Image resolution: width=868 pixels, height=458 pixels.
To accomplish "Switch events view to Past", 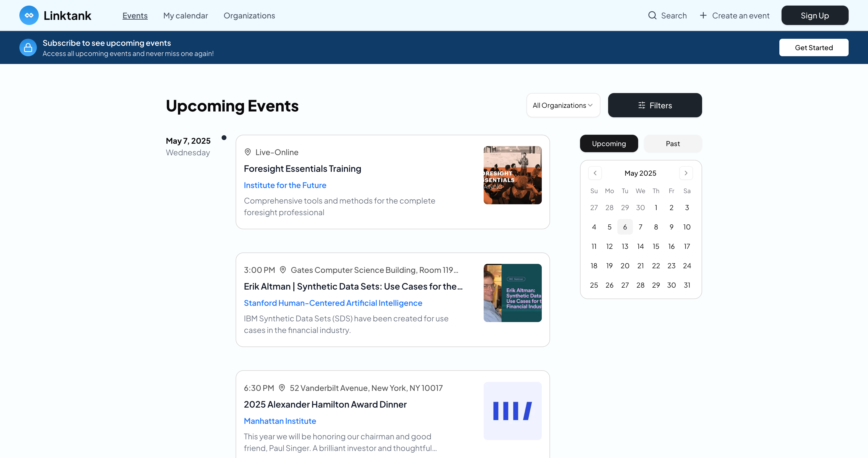I will 672,143.
